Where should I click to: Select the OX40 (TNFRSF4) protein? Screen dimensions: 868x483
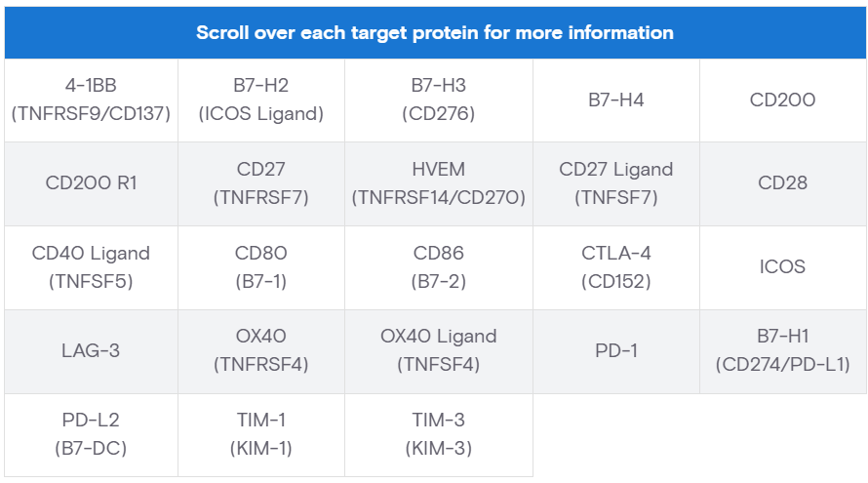pos(260,350)
